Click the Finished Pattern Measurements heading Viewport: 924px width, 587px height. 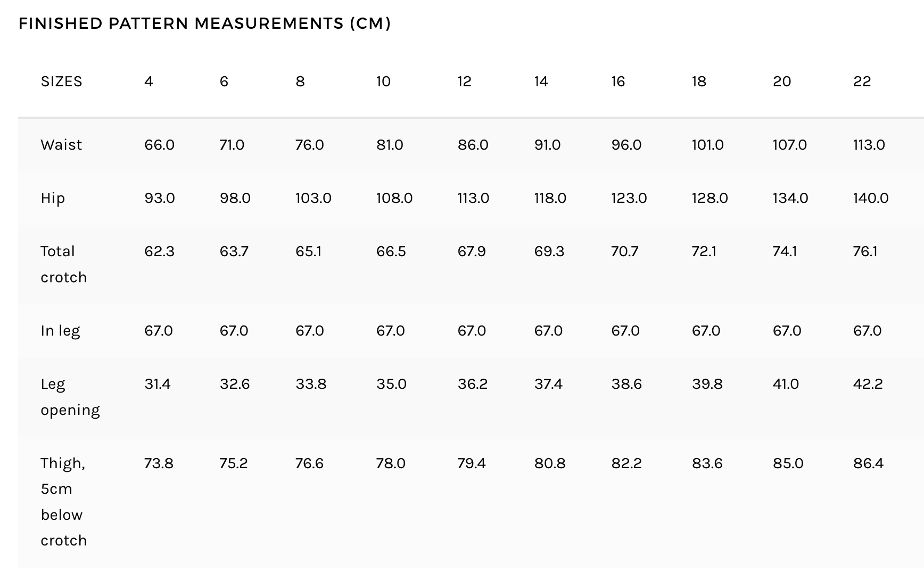tap(205, 23)
